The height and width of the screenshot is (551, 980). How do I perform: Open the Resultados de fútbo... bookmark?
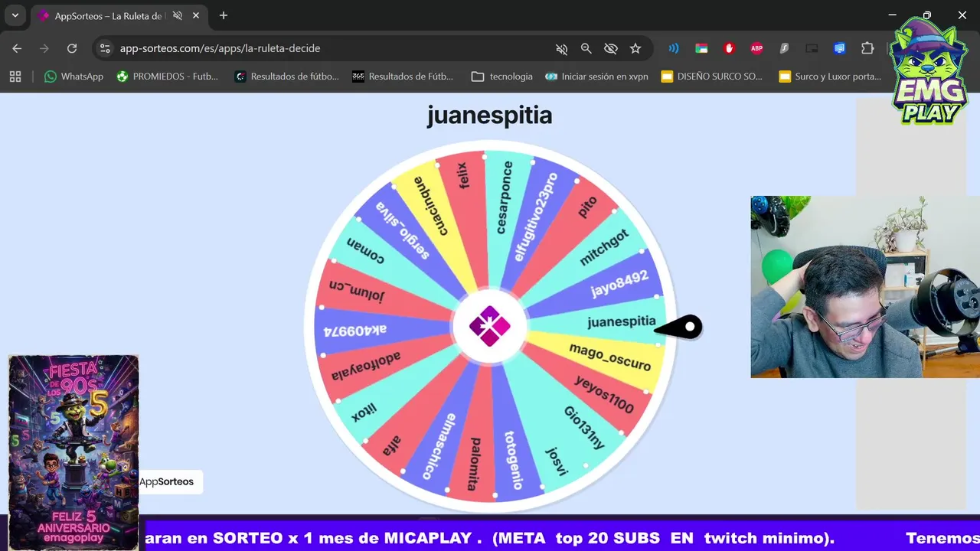(x=286, y=77)
